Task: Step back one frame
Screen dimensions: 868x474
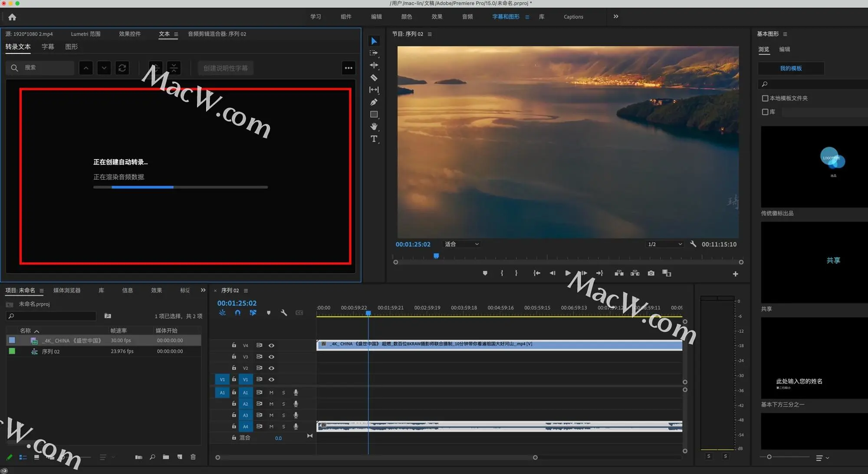Action: click(552, 273)
